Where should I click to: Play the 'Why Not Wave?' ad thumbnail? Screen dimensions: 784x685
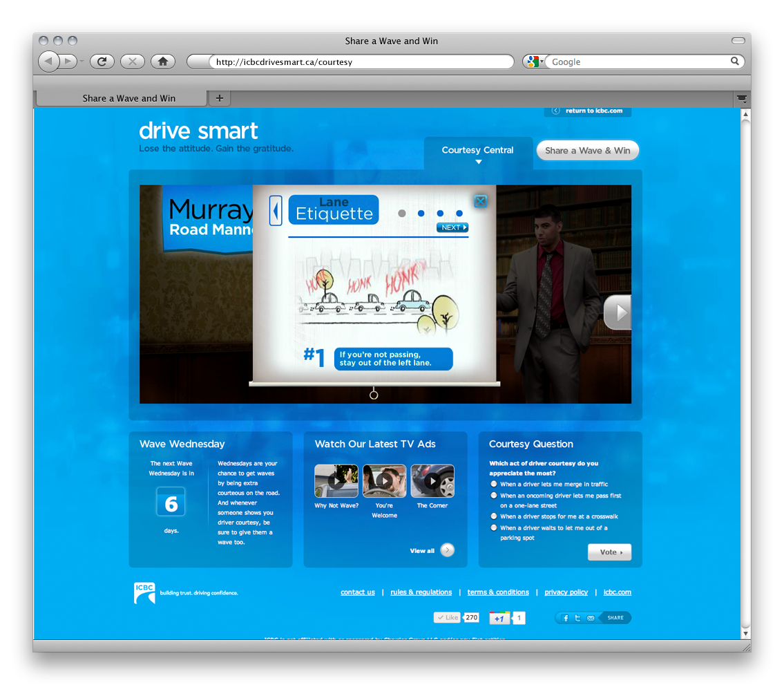pyautogui.click(x=336, y=481)
